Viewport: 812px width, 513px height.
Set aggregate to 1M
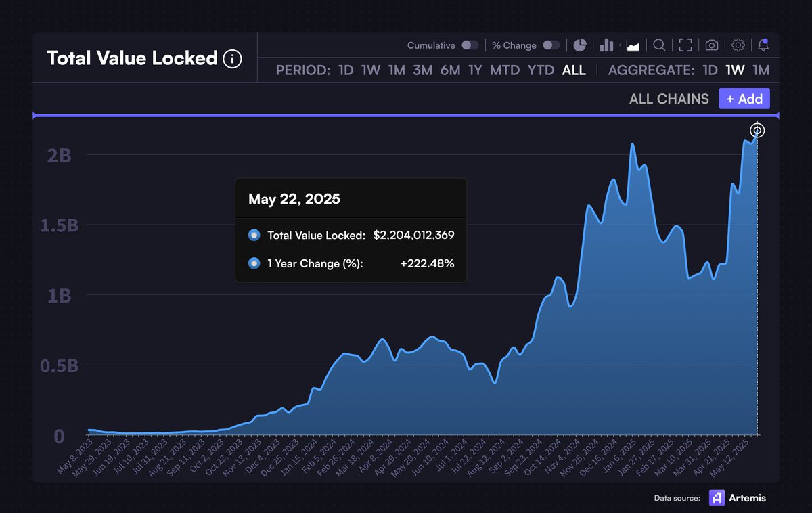pyautogui.click(x=761, y=70)
